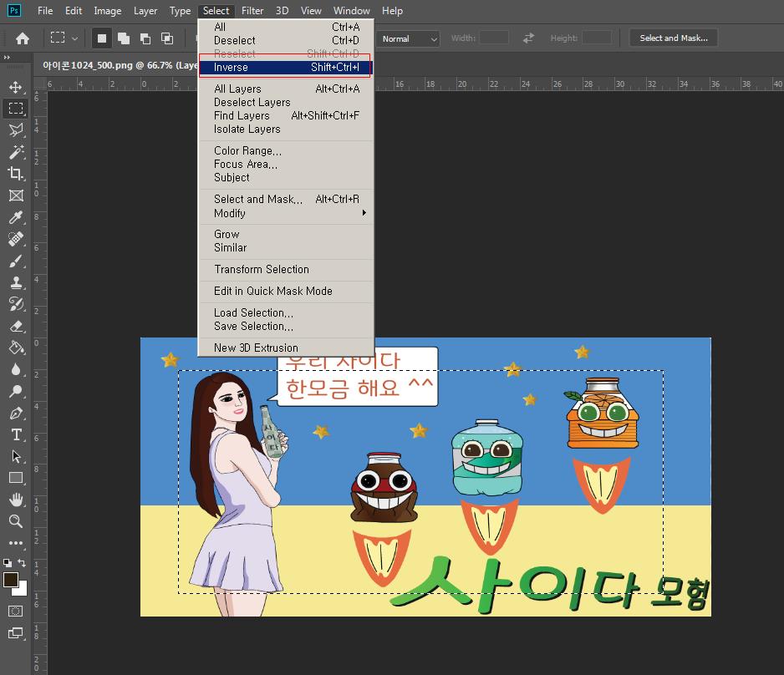The image size is (784, 675).
Task: Open the Style dropdown showing Normal
Action: point(408,38)
